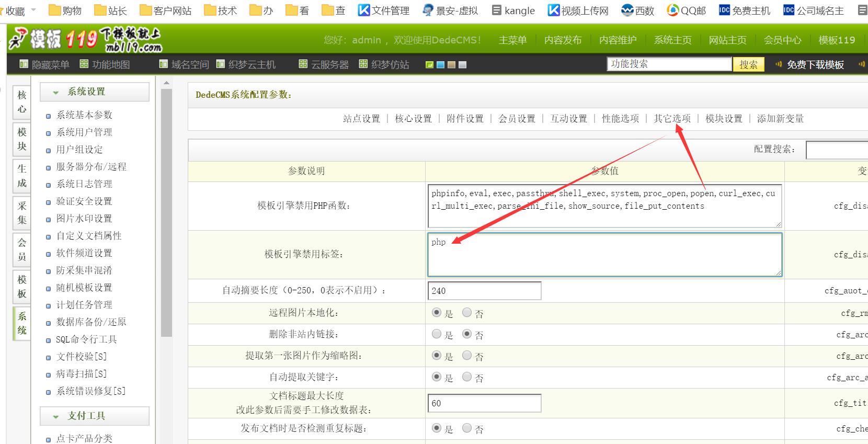Image resolution: width=868 pixels, height=444 pixels.
Task: Collapse the 系统设置 menu section
Action: (95, 92)
